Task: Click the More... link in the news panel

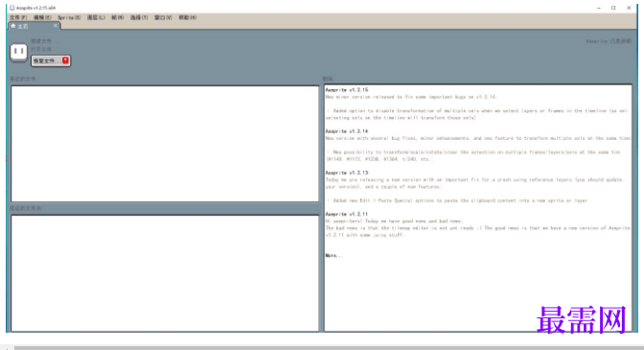Action: (x=333, y=255)
